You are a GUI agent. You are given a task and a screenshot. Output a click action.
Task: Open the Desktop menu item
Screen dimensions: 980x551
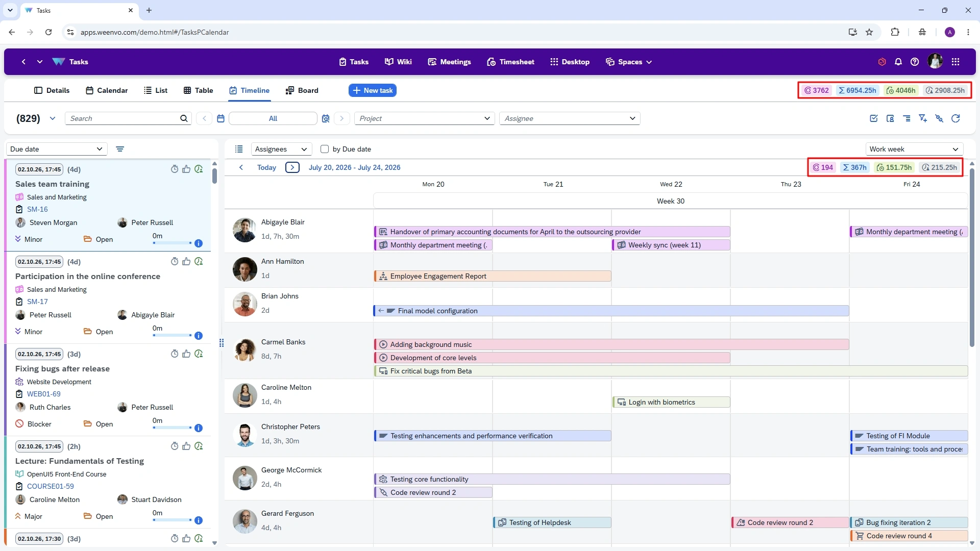coord(570,62)
